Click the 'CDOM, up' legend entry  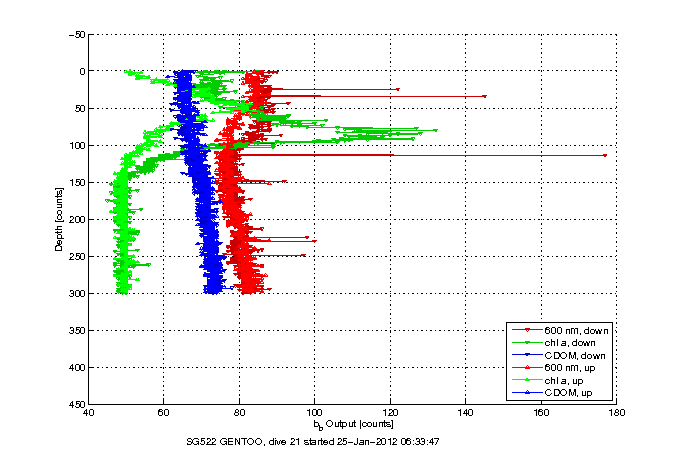tap(552, 393)
